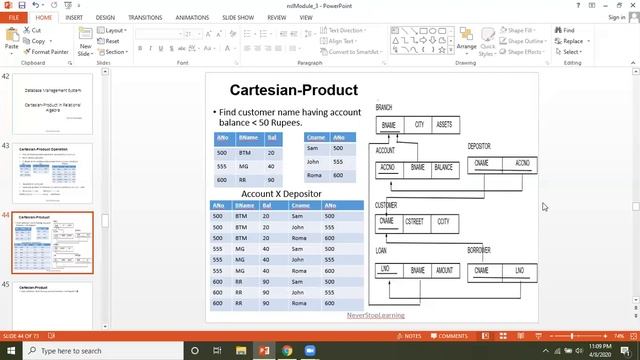Open the Shape Outline dropdown

coord(523,41)
